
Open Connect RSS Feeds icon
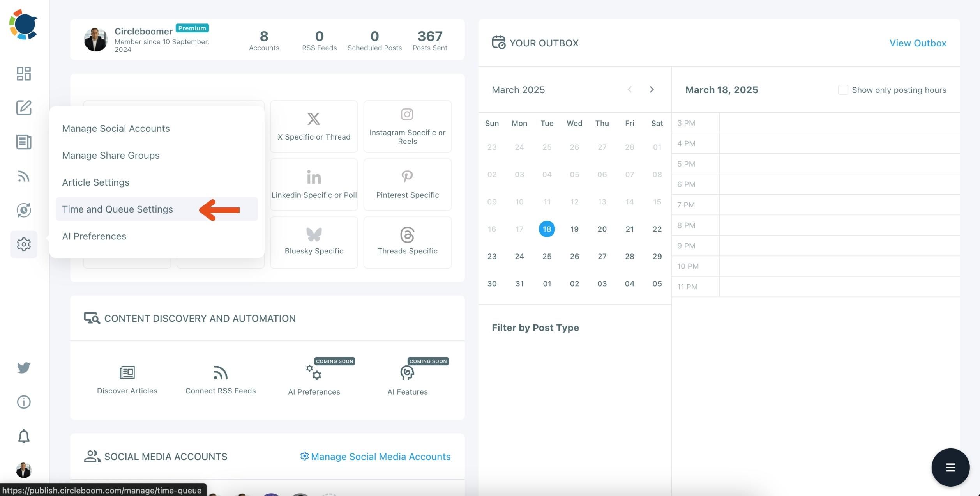point(221,372)
